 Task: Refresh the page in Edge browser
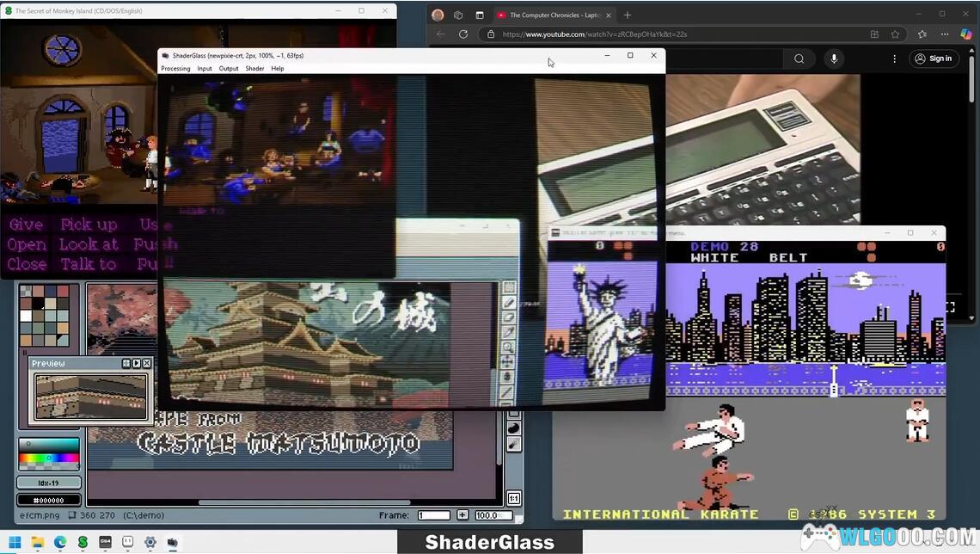[x=463, y=34]
